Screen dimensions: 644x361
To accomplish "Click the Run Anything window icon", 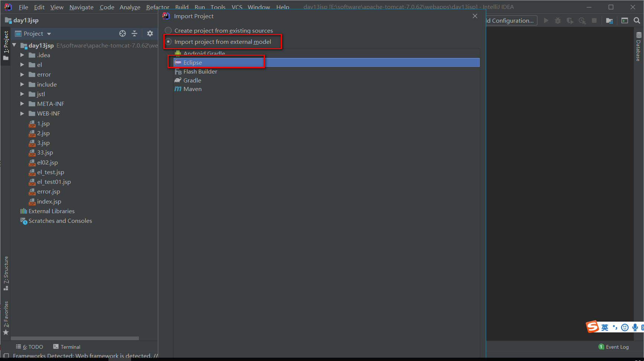I will coord(625,20).
